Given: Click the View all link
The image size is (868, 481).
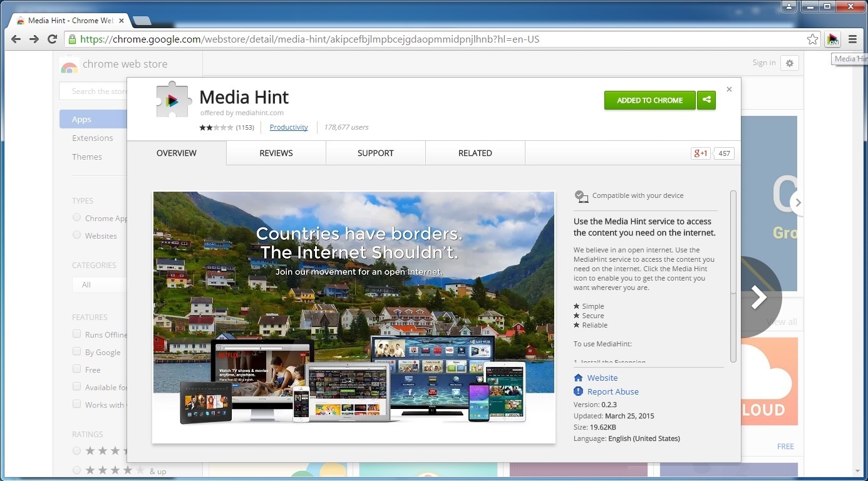Looking at the screenshot, I should 782,322.
